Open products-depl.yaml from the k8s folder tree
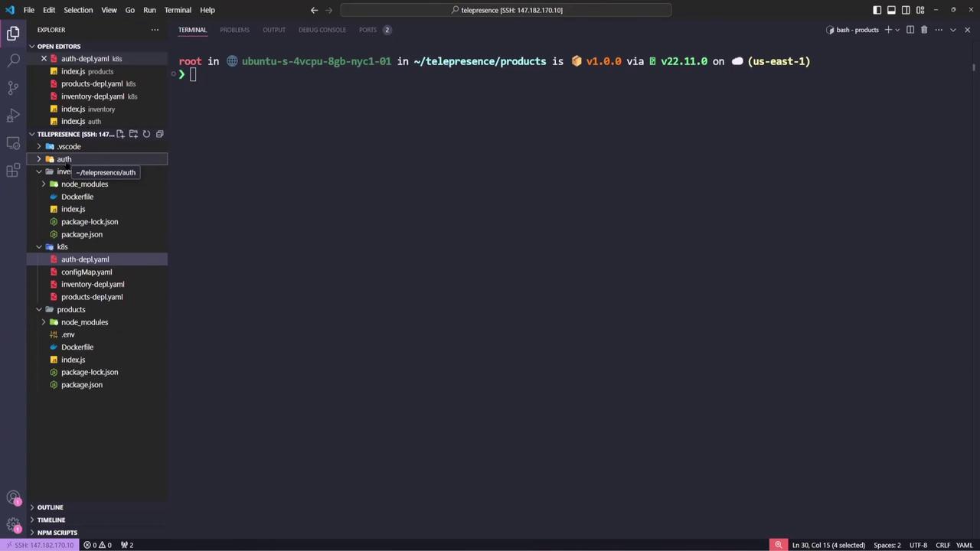Screen dimensions: 980x551 [92, 297]
